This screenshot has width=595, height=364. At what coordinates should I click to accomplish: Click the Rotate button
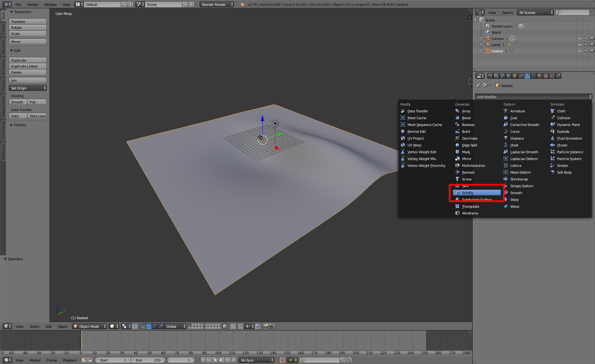click(x=28, y=28)
